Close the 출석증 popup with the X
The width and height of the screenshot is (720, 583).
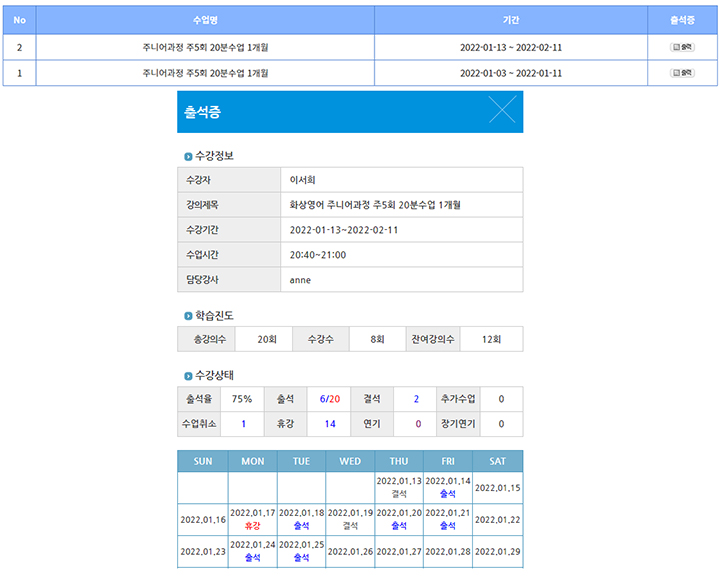point(502,112)
